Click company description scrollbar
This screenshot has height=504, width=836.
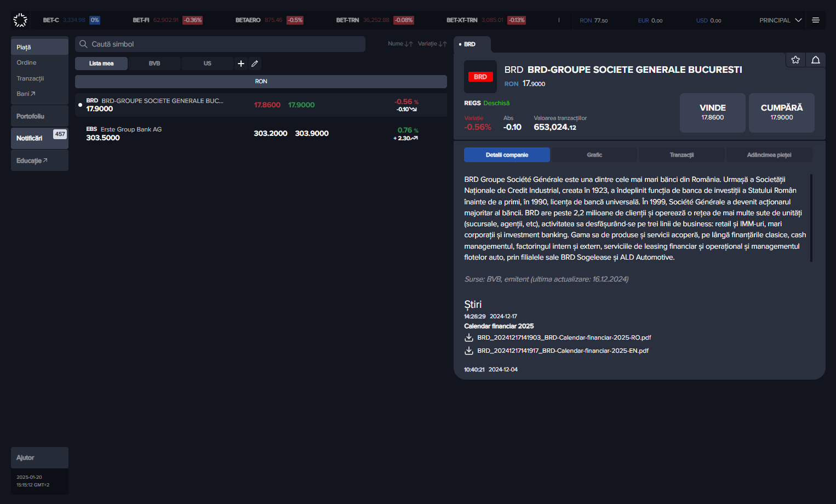tap(811, 218)
